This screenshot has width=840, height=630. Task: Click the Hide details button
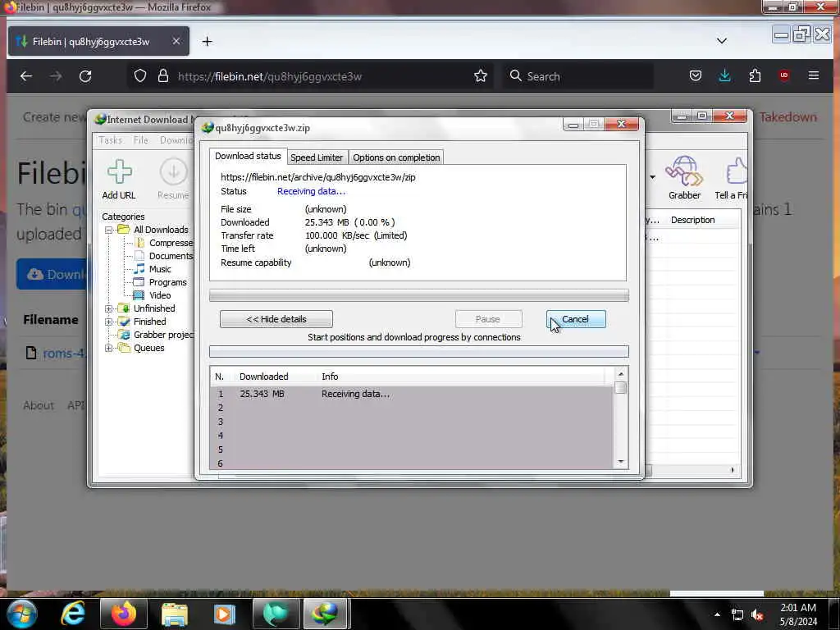[x=276, y=319]
